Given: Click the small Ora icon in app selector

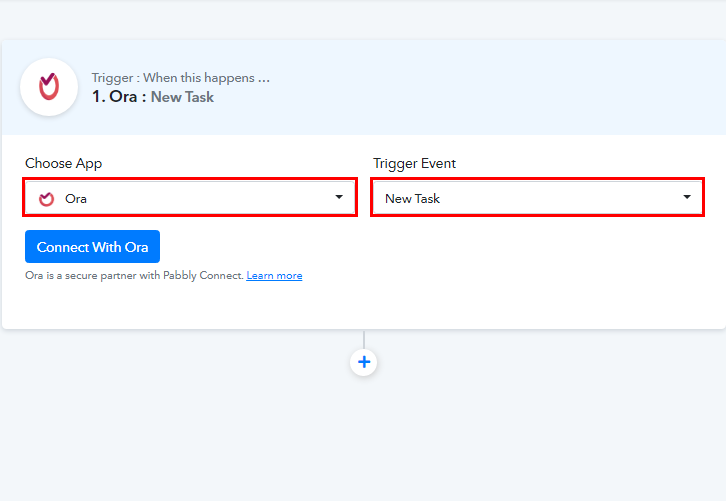Looking at the screenshot, I should [x=46, y=199].
